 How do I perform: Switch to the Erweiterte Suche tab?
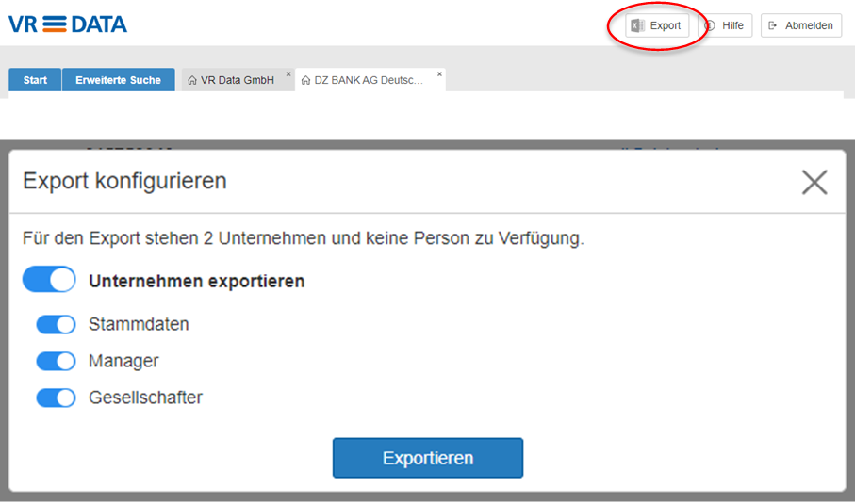coord(118,80)
